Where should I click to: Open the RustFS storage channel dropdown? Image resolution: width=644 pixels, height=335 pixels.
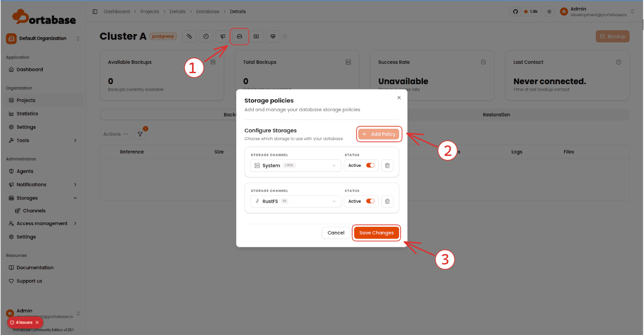click(296, 201)
